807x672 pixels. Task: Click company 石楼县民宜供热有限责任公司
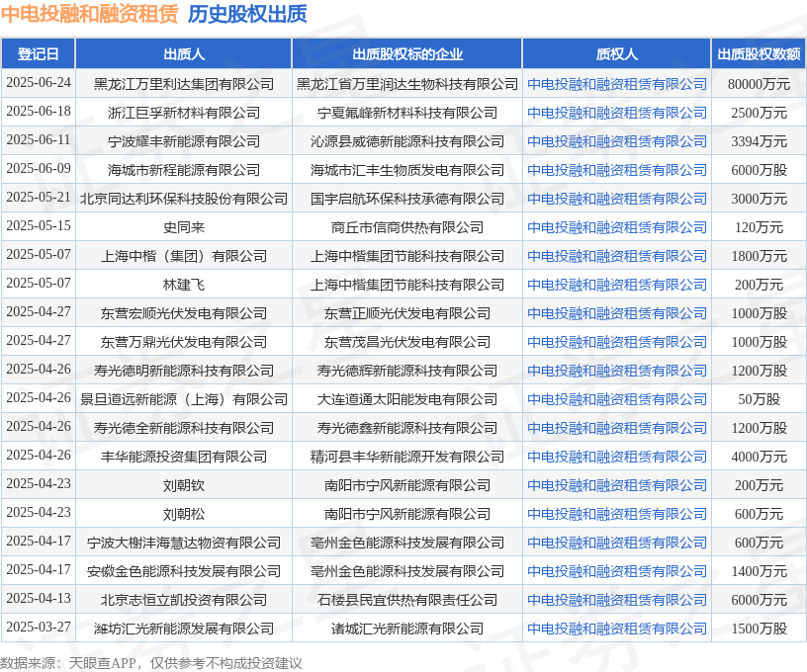[407, 600]
